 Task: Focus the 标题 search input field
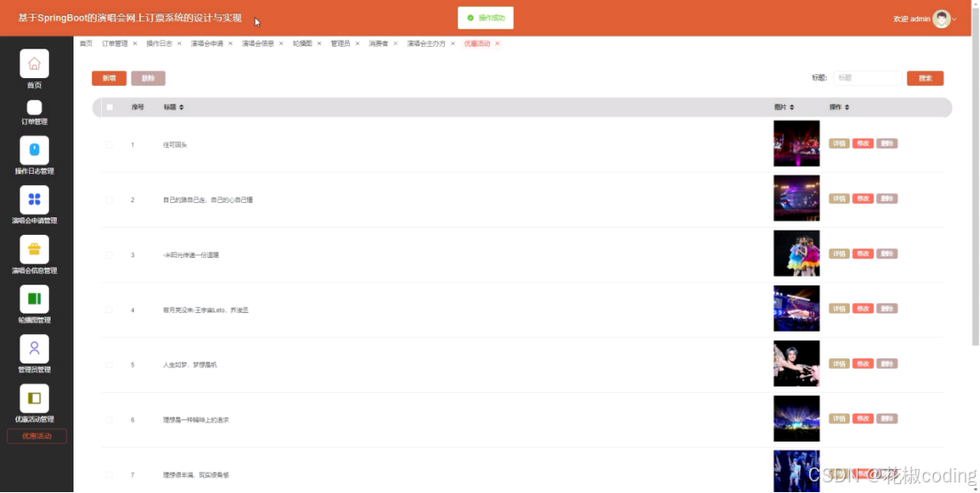tap(867, 78)
